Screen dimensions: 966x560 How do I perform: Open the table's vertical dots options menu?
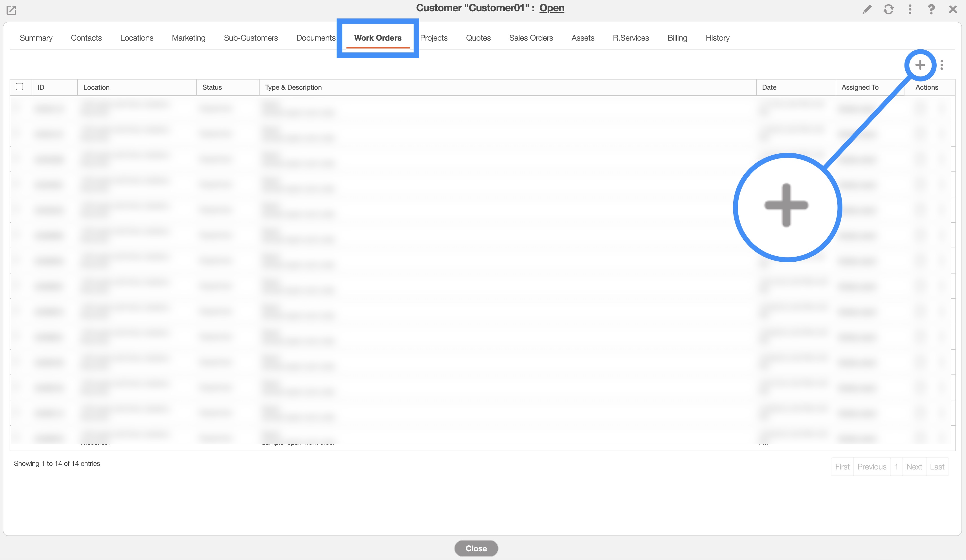942,65
